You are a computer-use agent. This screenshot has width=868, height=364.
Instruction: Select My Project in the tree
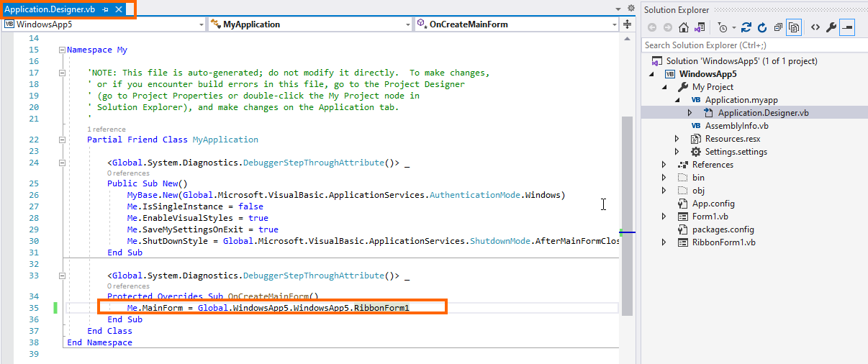[x=713, y=87]
